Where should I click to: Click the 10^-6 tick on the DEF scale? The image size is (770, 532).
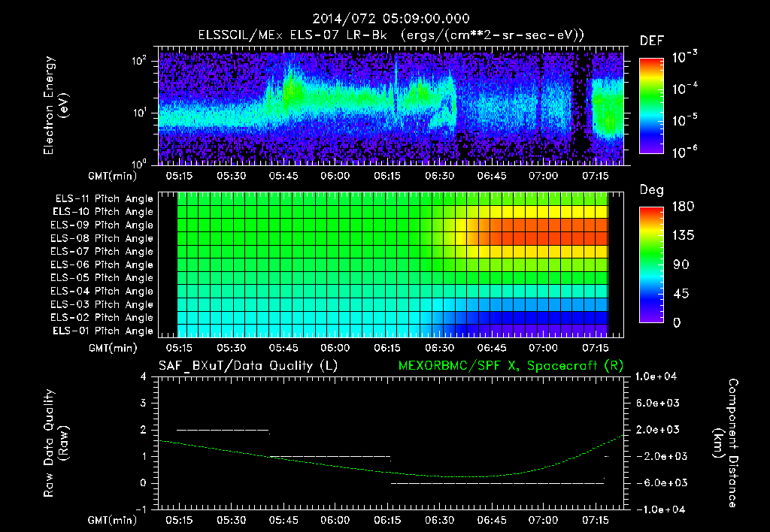[x=684, y=152]
